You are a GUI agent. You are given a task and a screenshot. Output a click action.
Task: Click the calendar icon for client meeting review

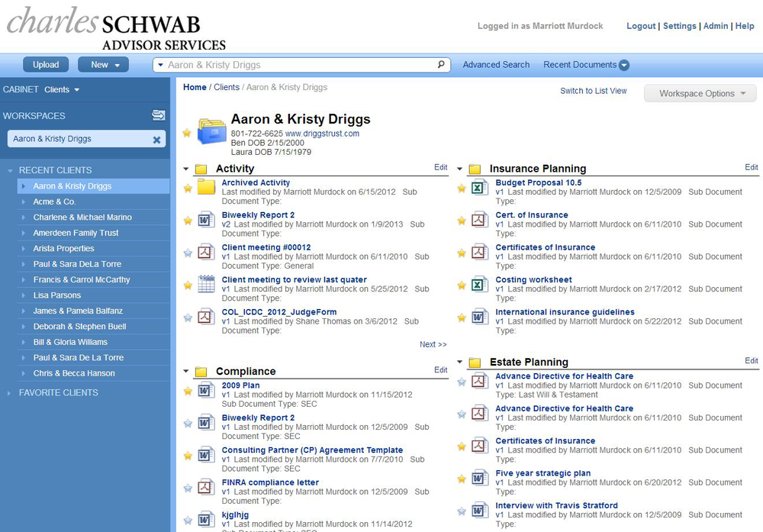(206, 284)
